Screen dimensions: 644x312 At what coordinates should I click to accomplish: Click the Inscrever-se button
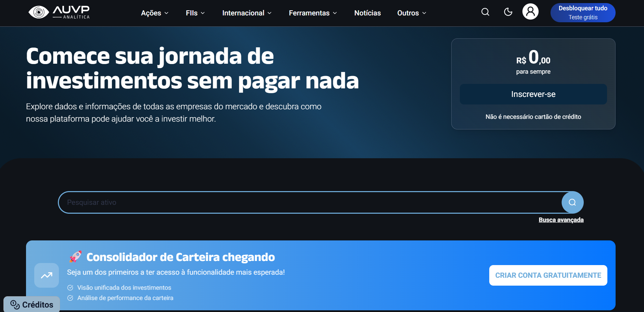[x=533, y=94]
